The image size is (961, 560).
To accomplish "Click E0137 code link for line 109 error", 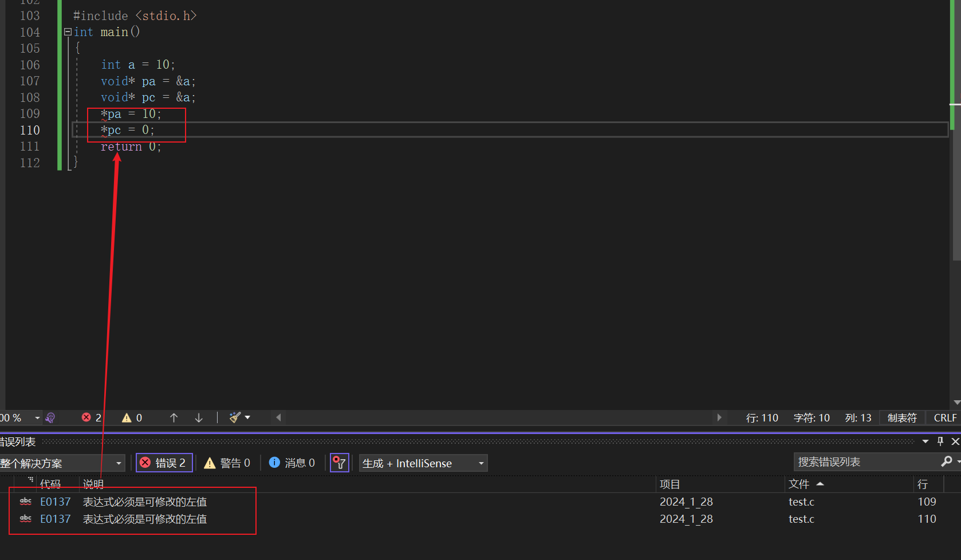I will tap(56, 502).
